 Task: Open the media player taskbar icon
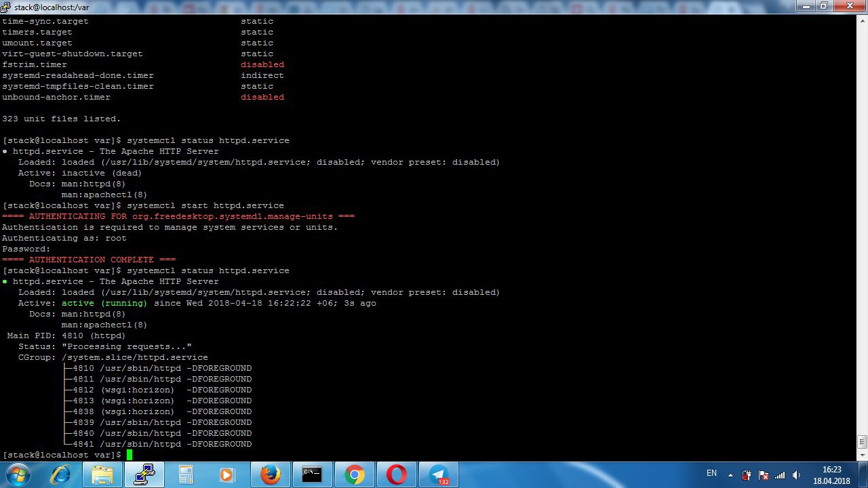click(229, 474)
